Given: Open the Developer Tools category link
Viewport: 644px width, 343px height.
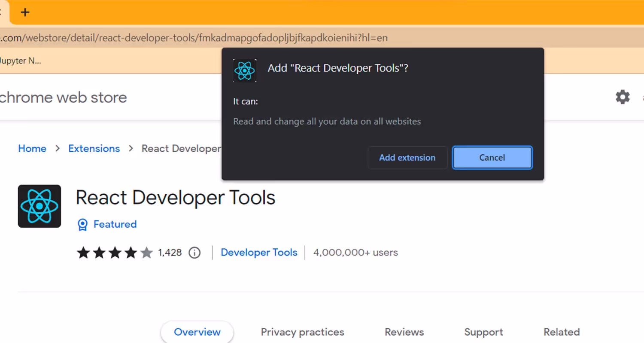Looking at the screenshot, I should pos(259,253).
